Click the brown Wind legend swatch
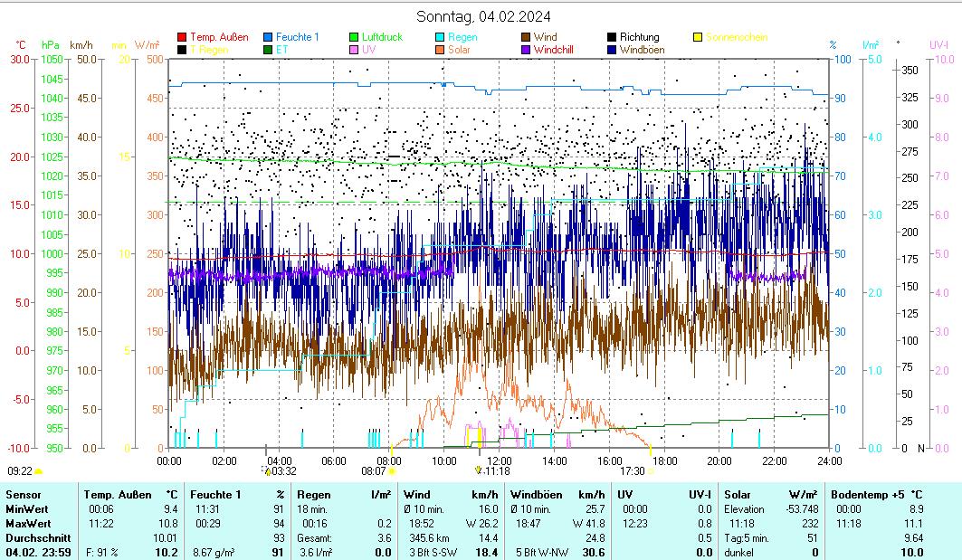Viewport: 962px width, 560px height. point(526,38)
